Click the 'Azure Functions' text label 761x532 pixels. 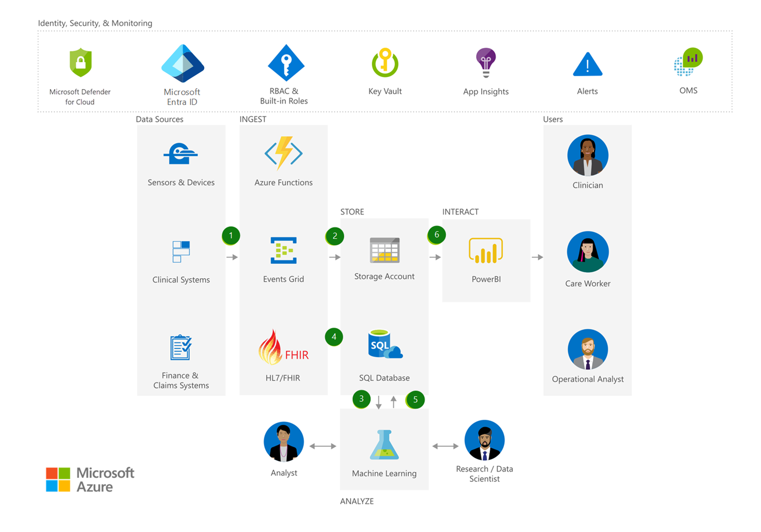[283, 183]
